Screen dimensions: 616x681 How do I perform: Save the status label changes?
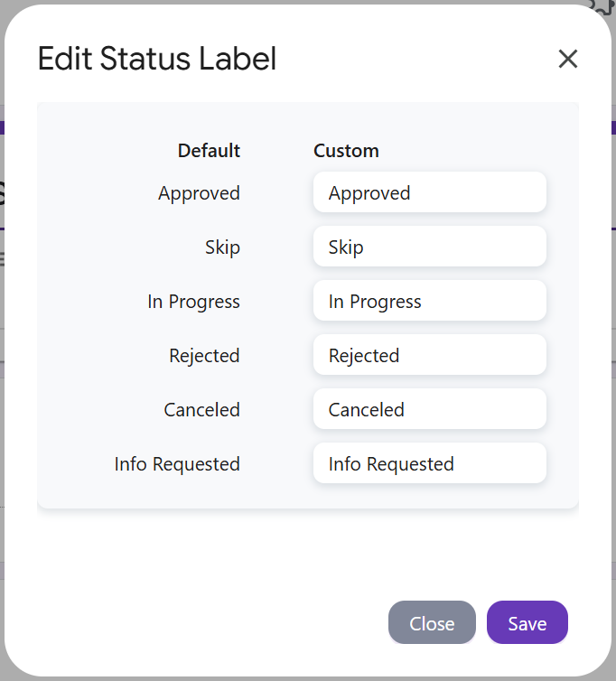pos(527,622)
